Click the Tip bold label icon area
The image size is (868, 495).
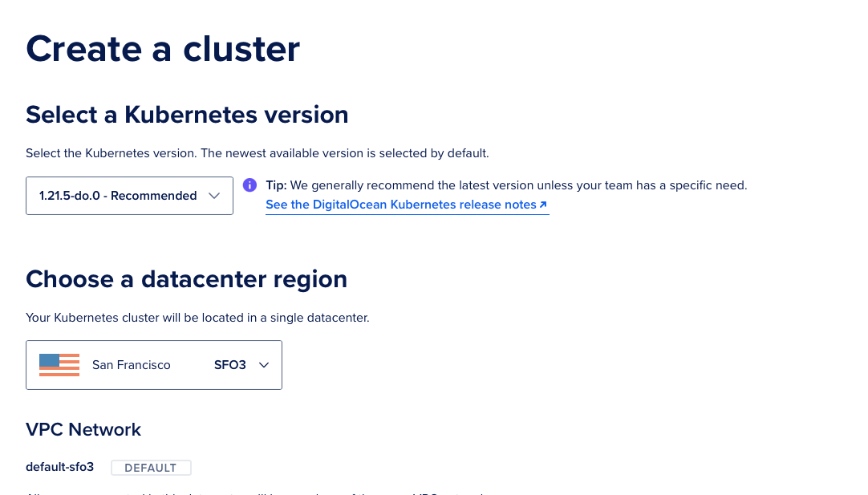(276, 185)
